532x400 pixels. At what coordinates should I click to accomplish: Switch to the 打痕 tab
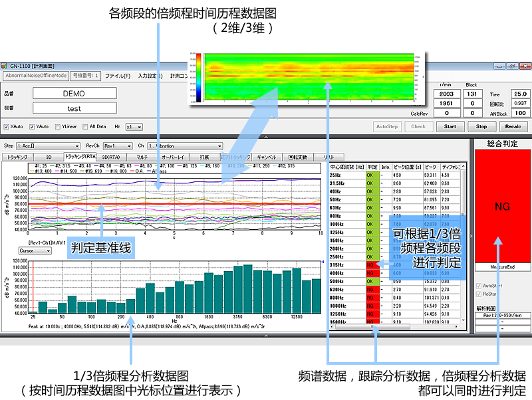pyautogui.click(x=204, y=157)
